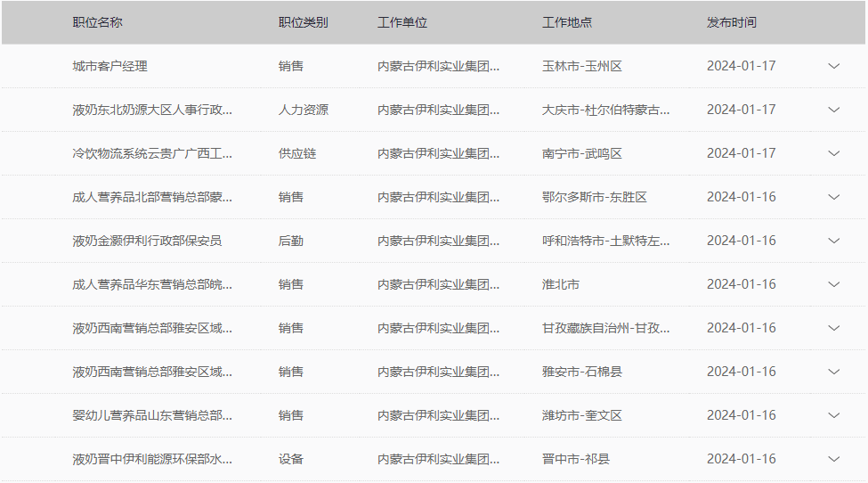Screen dimensions: 868x483
Task: Click the date 2024-01-16 in the 设备 row
Action: [742, 459]
